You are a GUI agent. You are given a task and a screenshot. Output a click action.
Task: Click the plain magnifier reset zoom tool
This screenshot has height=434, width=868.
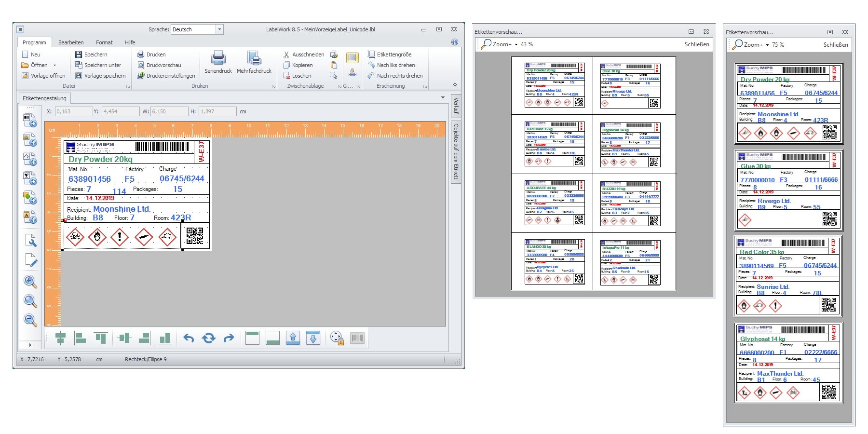[x=30, y=301]
